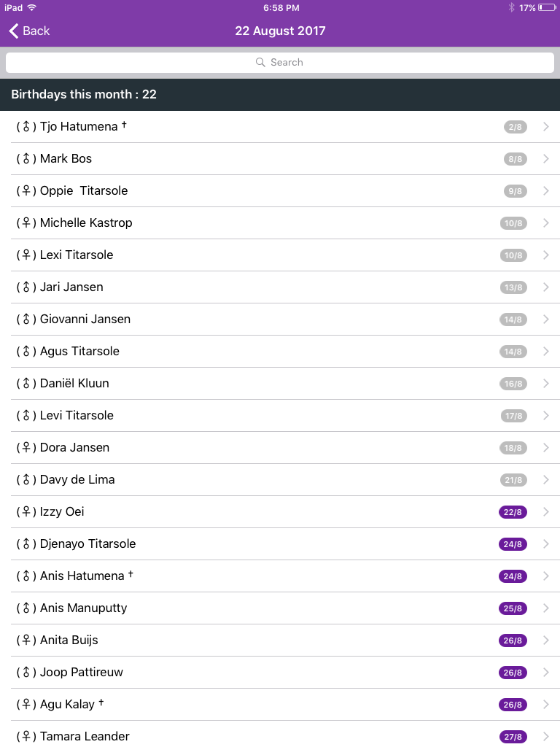This screenshot has height=747, width=560.
Task: Tap the Bluetooth status icon
Action: [x=512, y=8]
